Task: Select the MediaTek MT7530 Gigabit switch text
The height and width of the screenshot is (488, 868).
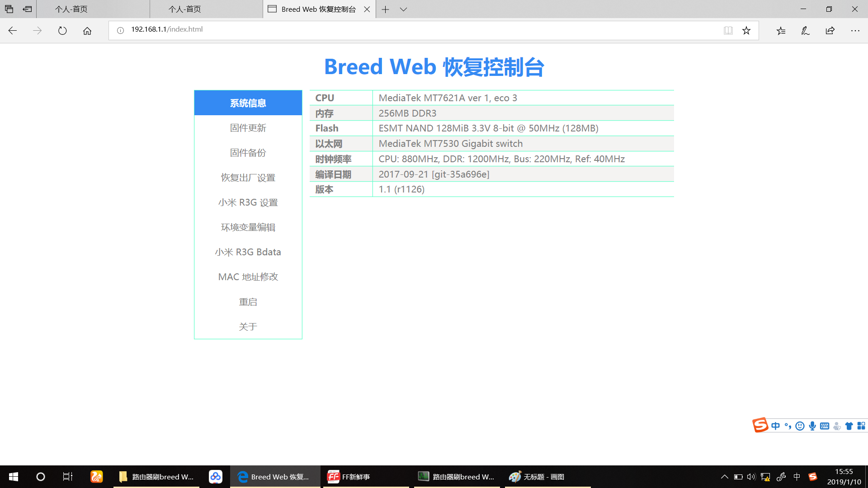Action: (450, 144)
